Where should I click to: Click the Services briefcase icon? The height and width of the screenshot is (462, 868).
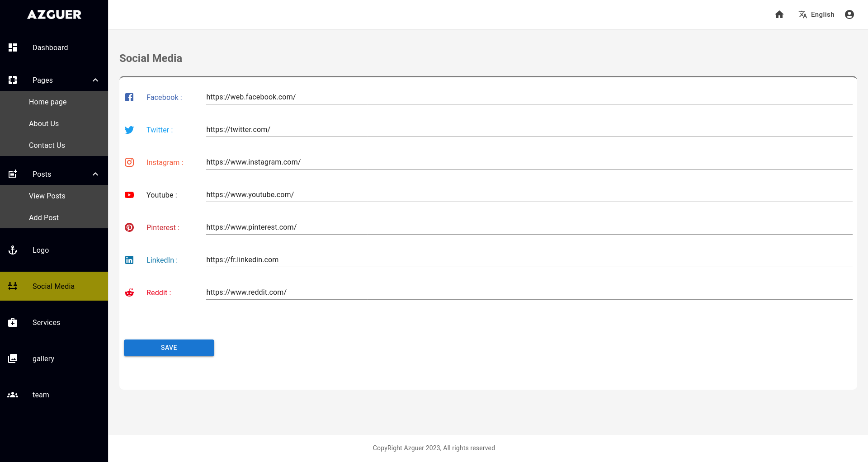point(13,322)
